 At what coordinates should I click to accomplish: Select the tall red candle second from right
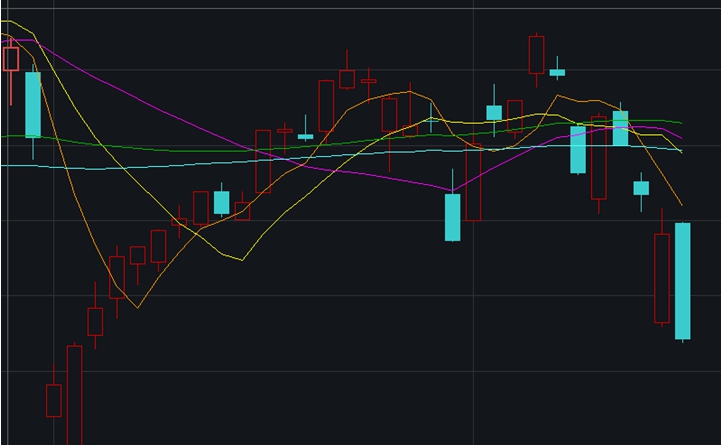tap(662, 278)
